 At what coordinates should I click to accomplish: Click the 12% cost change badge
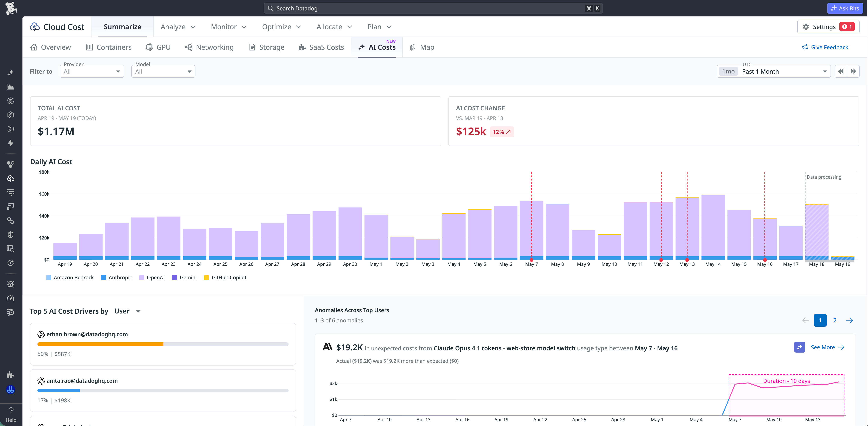click(x=502, y=132)
